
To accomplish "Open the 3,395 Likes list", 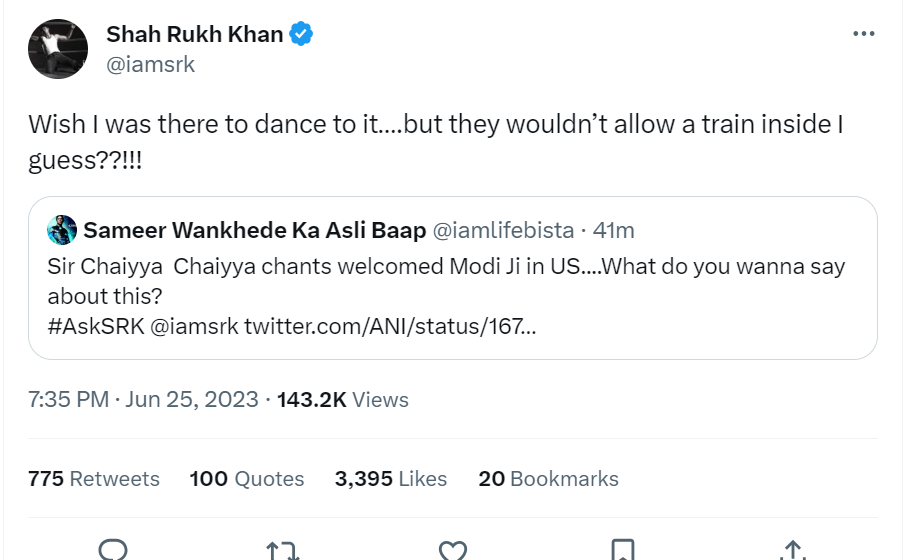I will [390, 479].
